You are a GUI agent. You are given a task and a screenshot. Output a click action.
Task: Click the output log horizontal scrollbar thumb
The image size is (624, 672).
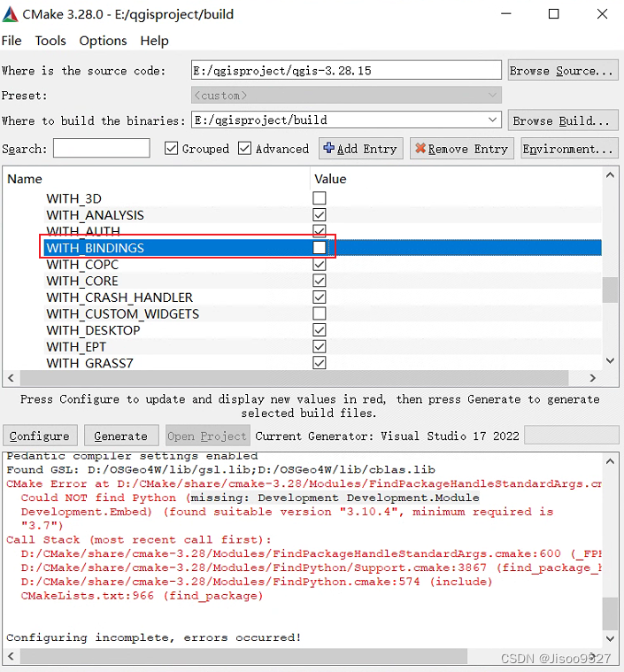(243, 656)
